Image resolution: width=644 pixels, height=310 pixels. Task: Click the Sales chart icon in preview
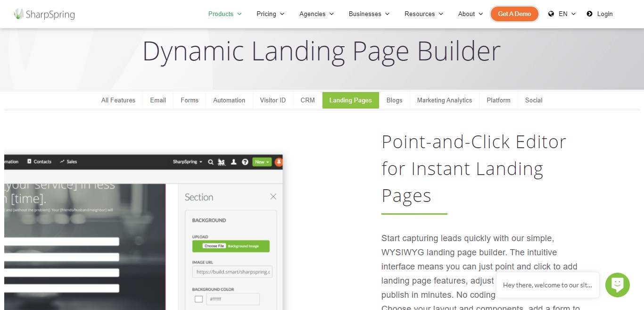(62, 161)
